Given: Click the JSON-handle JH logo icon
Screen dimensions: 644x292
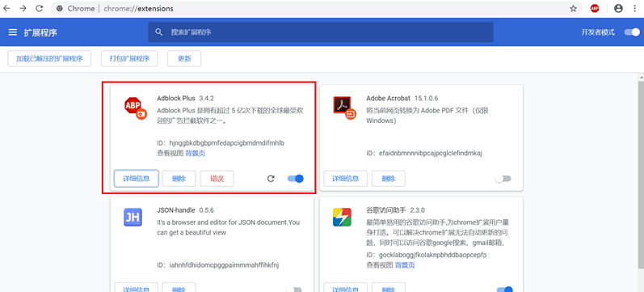Looking at the screenshot, I should pos(133,218).
